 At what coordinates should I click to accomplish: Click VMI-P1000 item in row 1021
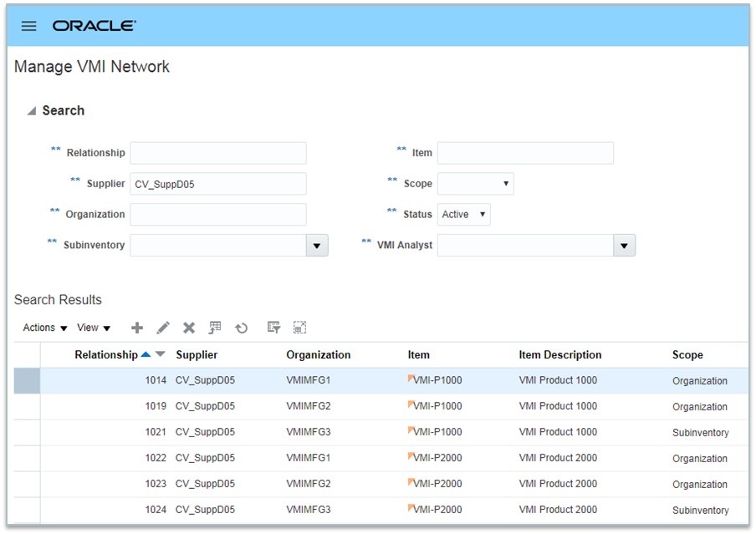click(x=437, y=432)
